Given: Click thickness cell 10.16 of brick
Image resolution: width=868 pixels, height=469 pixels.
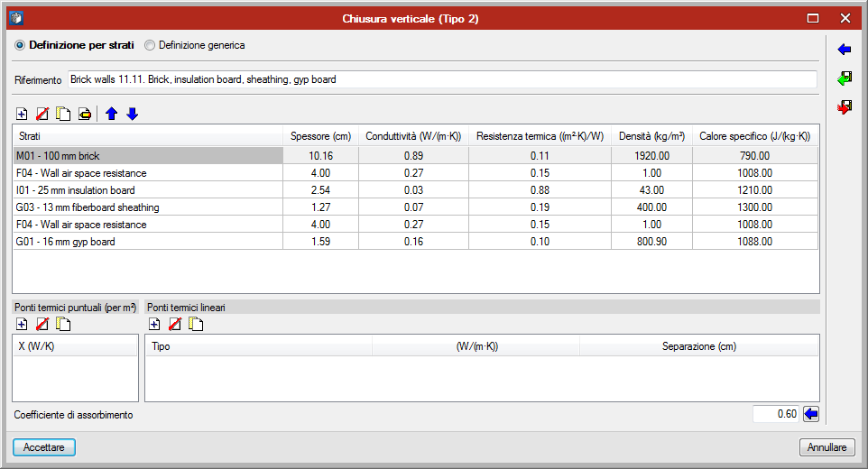Looking at the screenshot, I should 320,156.
